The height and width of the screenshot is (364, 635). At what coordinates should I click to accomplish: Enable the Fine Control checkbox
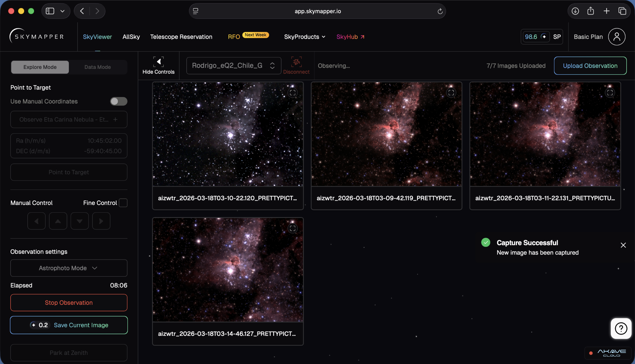click(x=123, y=203)
